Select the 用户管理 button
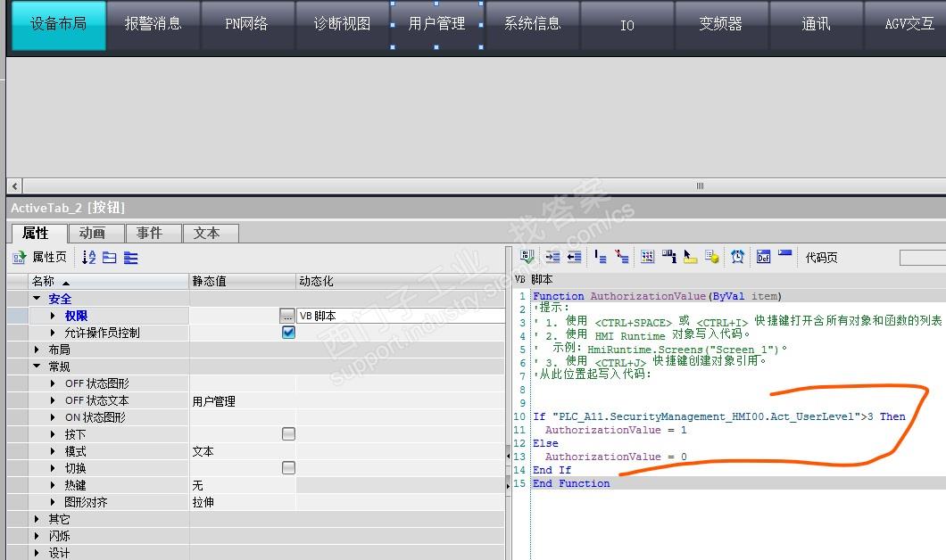 pyautogui.click(x=436, y=24)
